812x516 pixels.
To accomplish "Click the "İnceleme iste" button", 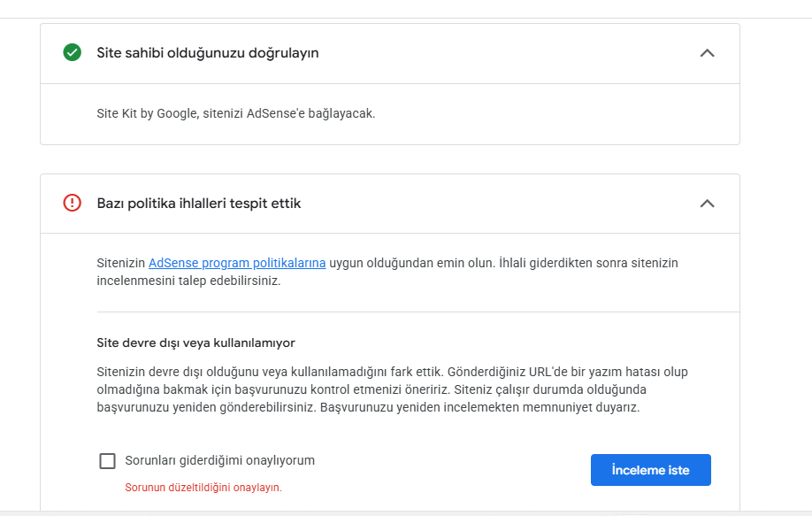I will [x=650, y=470].
